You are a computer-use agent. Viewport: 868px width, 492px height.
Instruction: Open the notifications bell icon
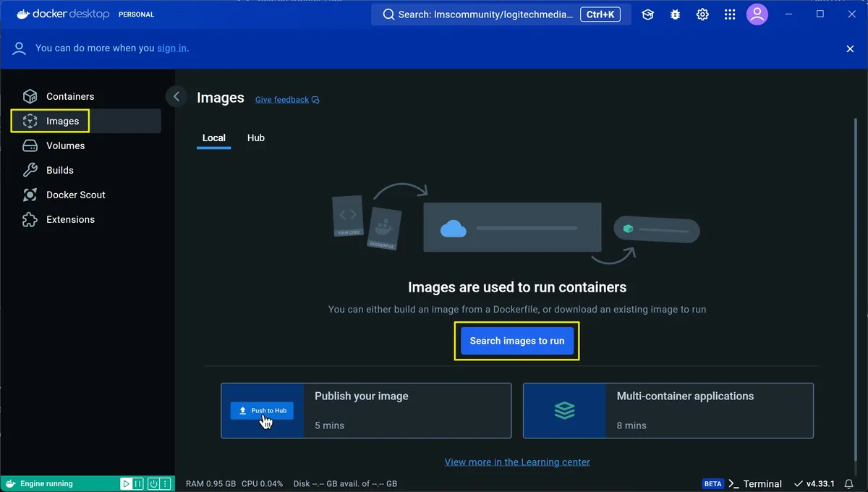[x=849, y=483]
